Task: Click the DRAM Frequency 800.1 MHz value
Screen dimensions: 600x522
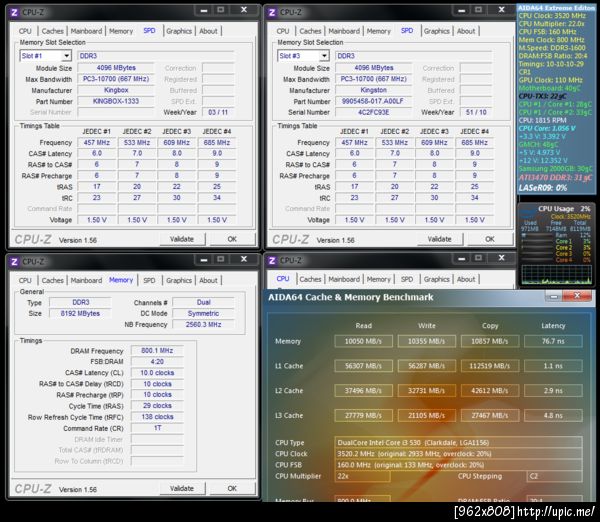Action: tap(157, 351)
